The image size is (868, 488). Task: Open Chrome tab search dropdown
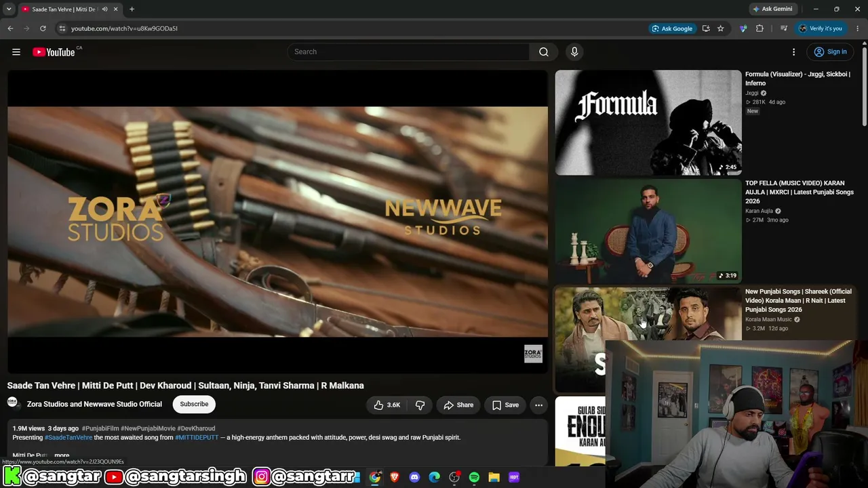(9, 9)
